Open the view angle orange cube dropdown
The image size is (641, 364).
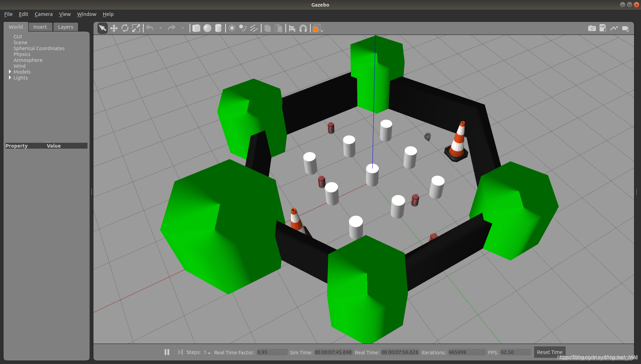point(318,28)
